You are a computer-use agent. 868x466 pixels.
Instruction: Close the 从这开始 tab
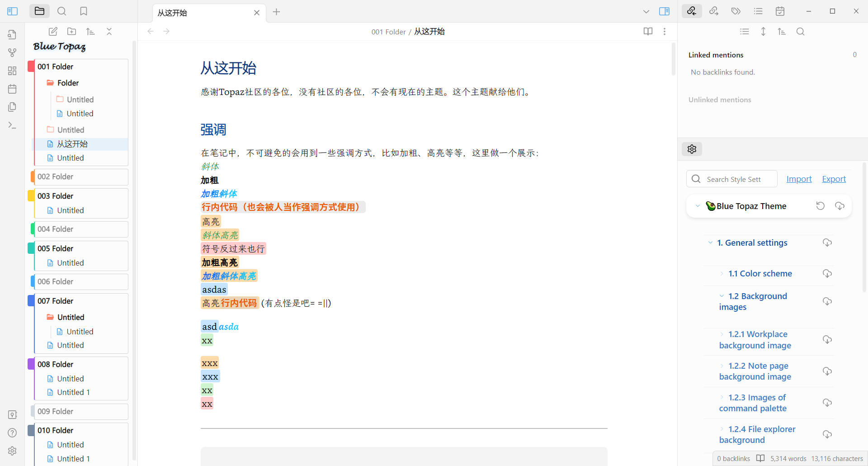coord(257,13)
